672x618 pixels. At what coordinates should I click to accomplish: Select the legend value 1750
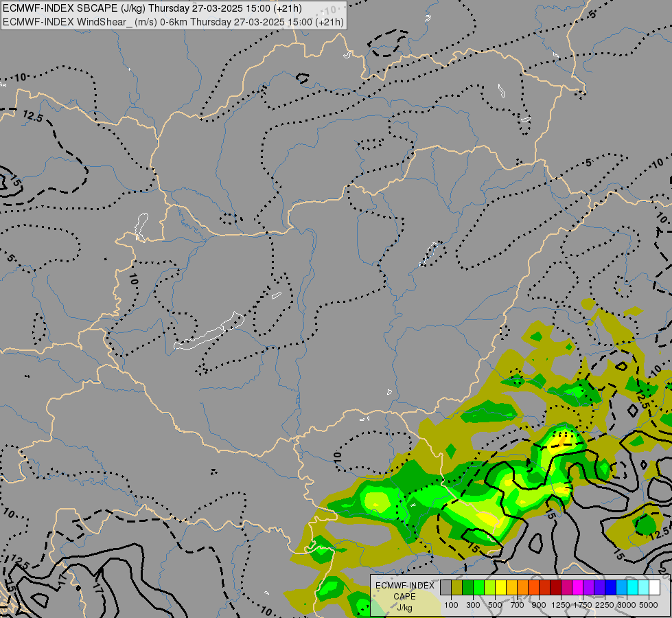(x=583, y=605)
